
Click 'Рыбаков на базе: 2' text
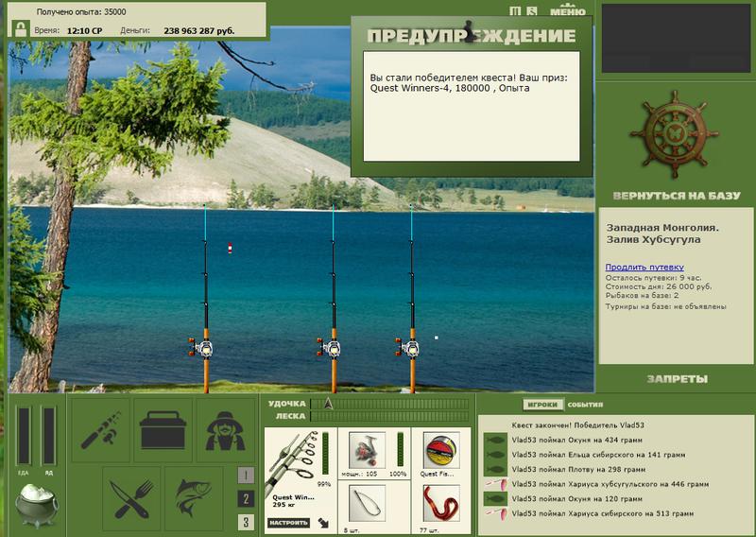pyautogui.click(x=642, y=295)
